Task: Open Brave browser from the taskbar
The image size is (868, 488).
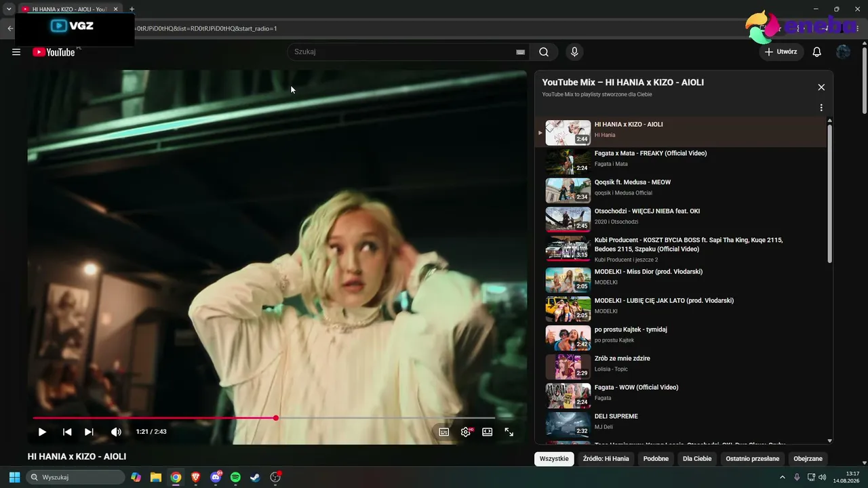Action: click(x=196, y=477)
